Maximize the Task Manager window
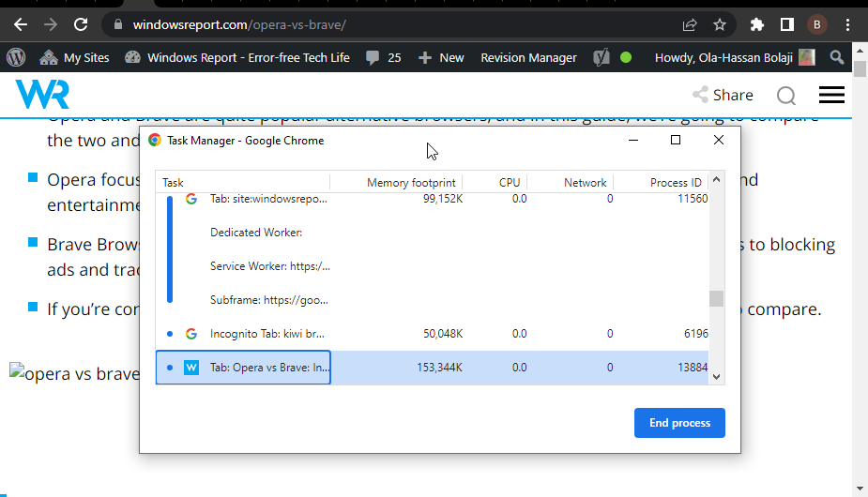 tap(676, 141)
